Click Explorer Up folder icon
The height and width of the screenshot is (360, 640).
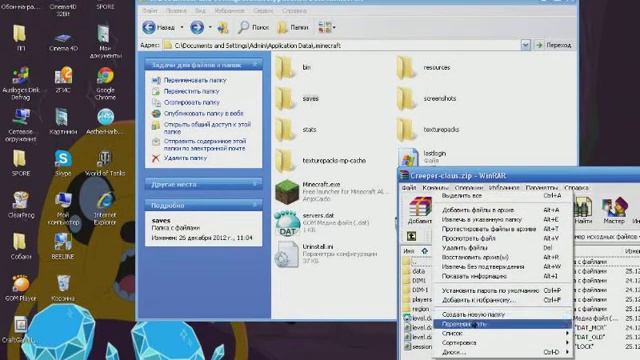(x=223, y=27)
